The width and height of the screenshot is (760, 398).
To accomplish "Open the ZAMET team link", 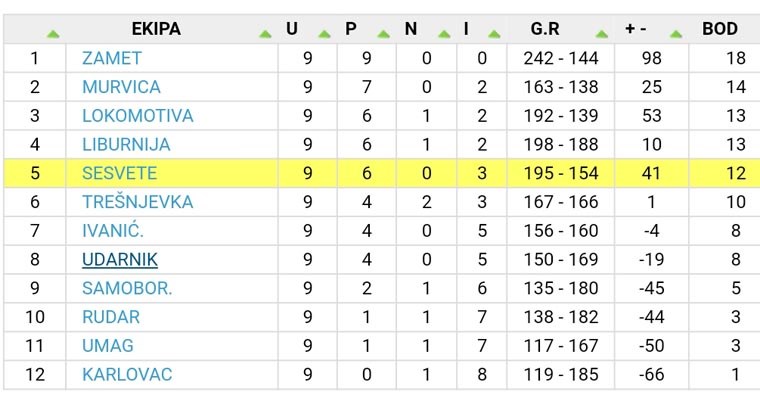I will click(112, 58).
